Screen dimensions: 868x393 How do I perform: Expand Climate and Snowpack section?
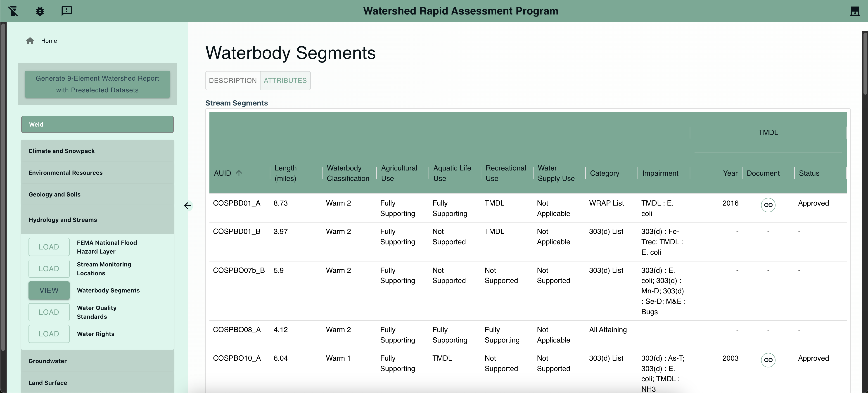pyautogui.click(x=97, y=151)
